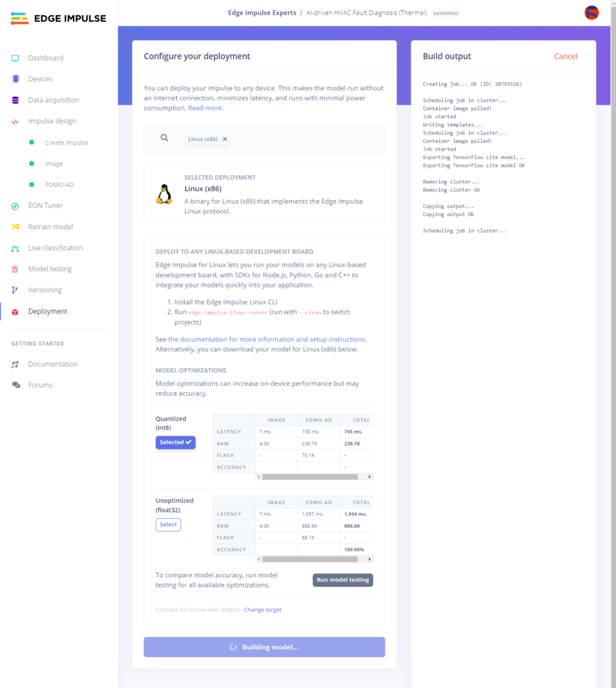The width and height of the screenshot is (616, 688).
Task: Cancel the build output job
Action: click(566, 56)
